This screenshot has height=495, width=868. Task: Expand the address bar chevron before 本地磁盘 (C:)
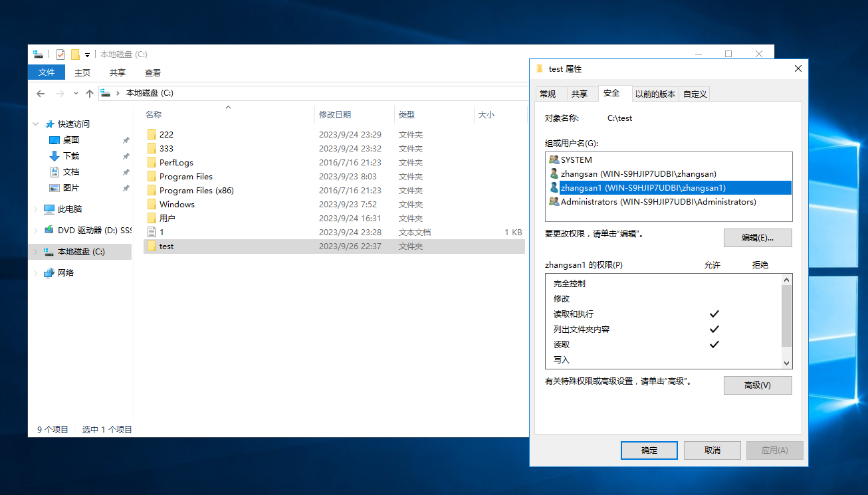[x=118, y=93]
